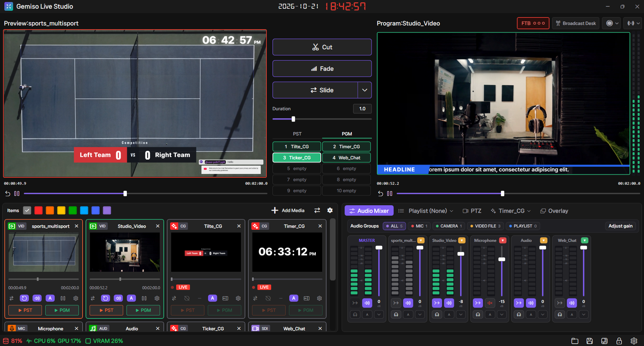Click Add Media
This screenshot has height=346, width=644.
[288, 210]
